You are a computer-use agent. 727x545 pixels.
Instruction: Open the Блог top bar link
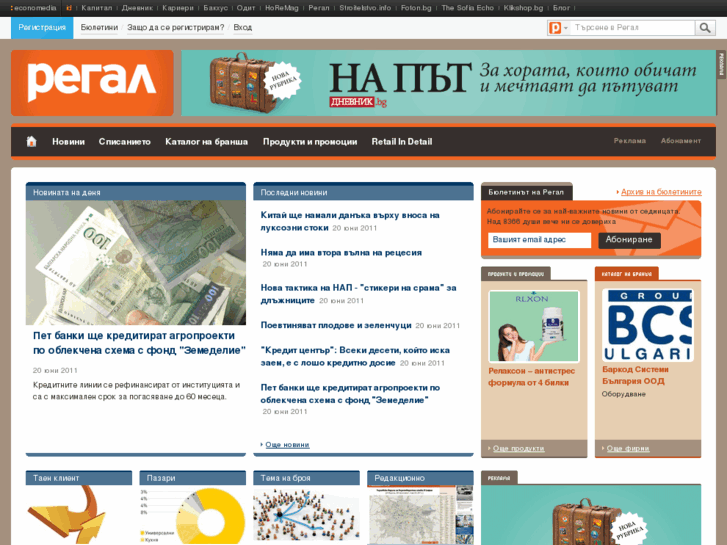click(x=561, y=8)
